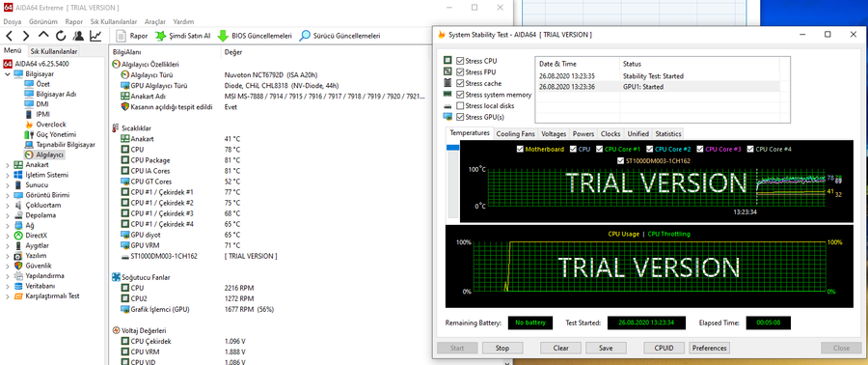This screenshot has height=365, width=868.
Task: Switch to the Statistics tab
Action: point(668,134)
